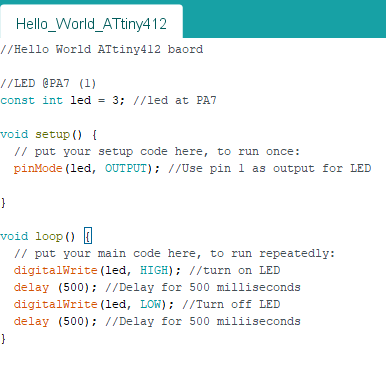
Task: Click '//Delay for 500 milliseconds' comment
Action: [203, 287]
